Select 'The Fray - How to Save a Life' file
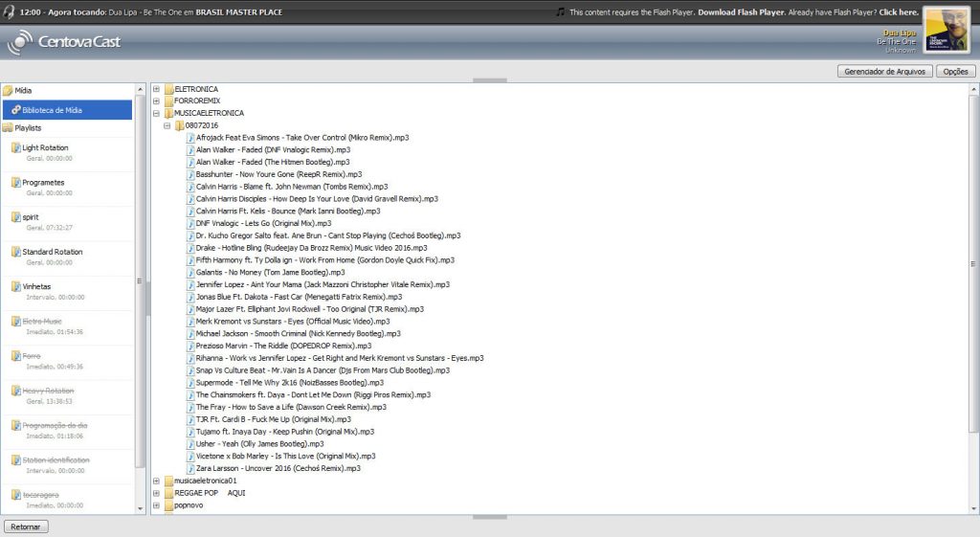Viewport: 980px width, 537px height. (291, 407)
